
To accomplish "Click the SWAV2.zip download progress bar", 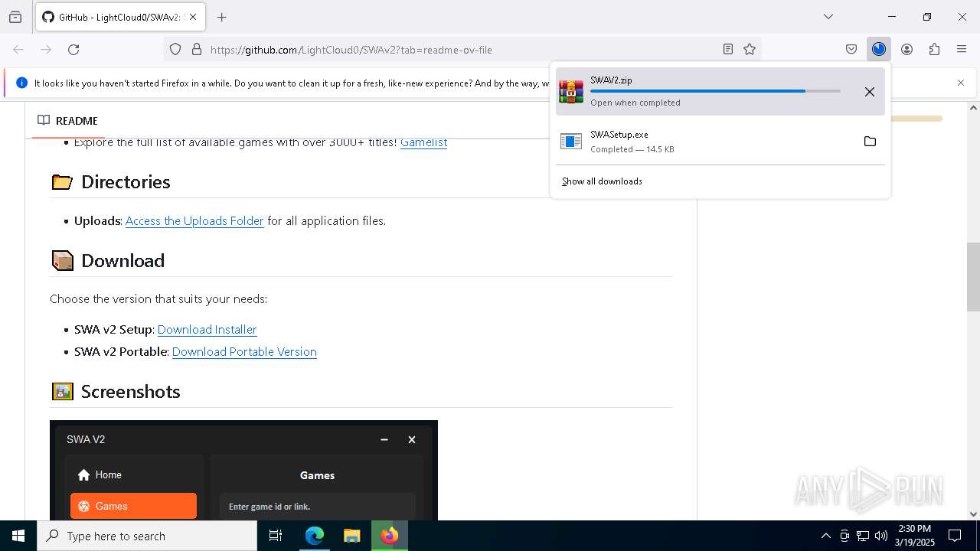I will pyautogui.click(x=715, y=91).
